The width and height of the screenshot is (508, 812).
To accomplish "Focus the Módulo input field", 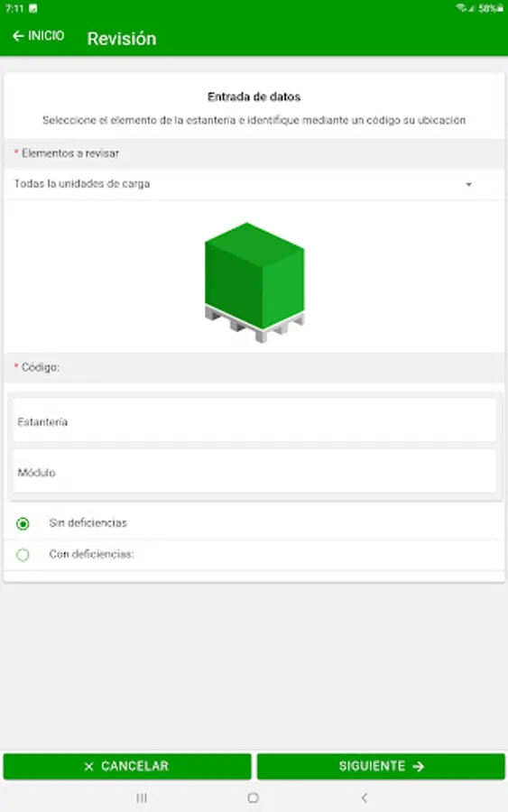I will click(254, 471).
